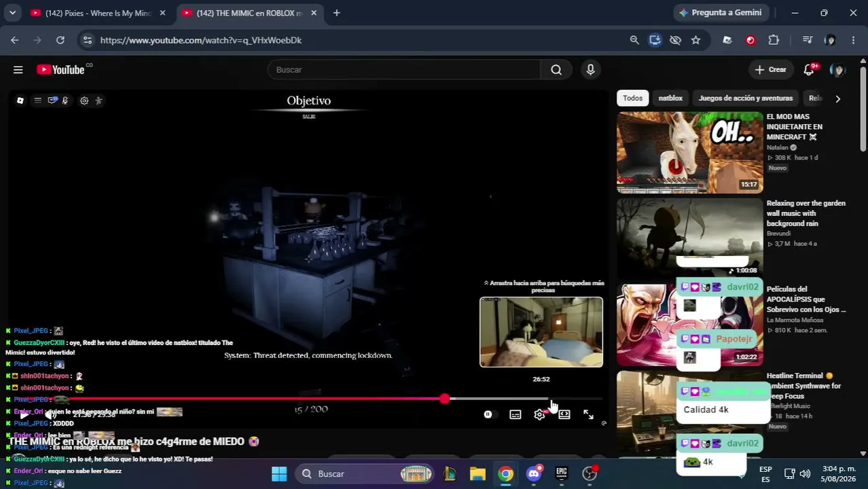The image size is (868, 489).
Task: Open OBS Studio from the taskbar
Action: 590,473
